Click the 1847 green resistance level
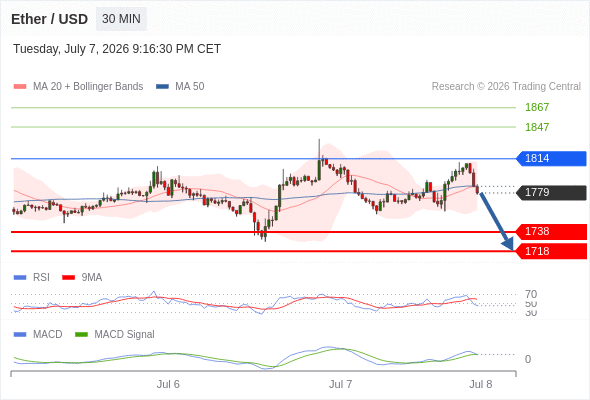590x400 pixels. (537, 127)
